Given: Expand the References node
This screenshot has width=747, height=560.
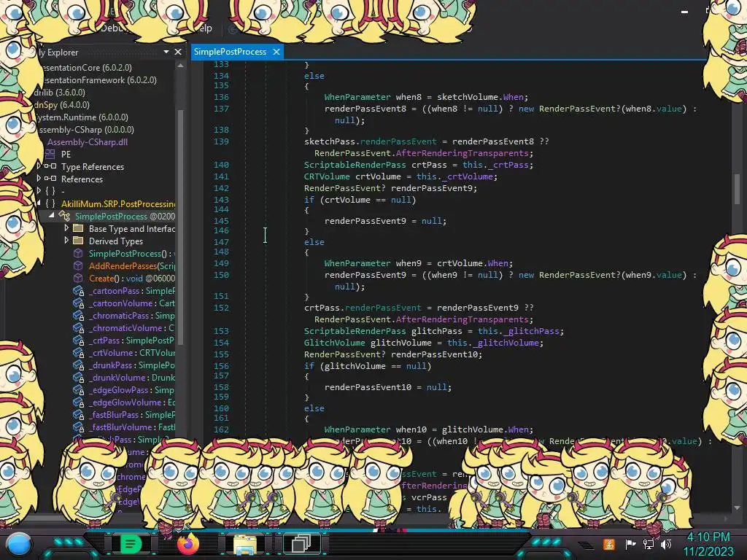Looking at the screenshot, I should [39, 178].
